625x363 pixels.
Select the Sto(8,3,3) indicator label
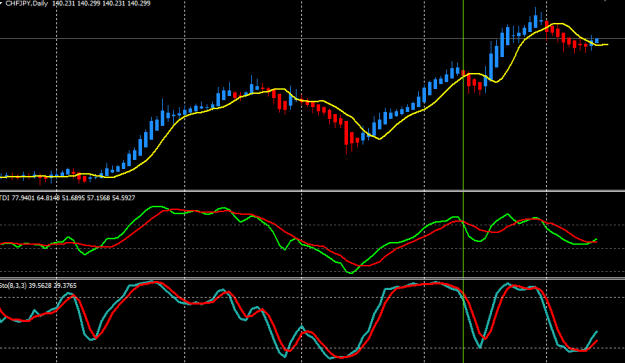pos(38,285)
